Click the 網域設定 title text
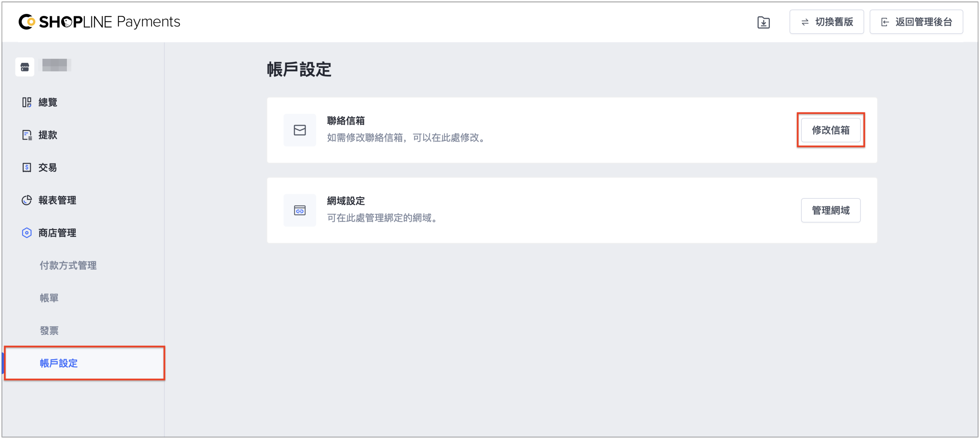Screen dimensions: 980x439 (x=346, y=201)
